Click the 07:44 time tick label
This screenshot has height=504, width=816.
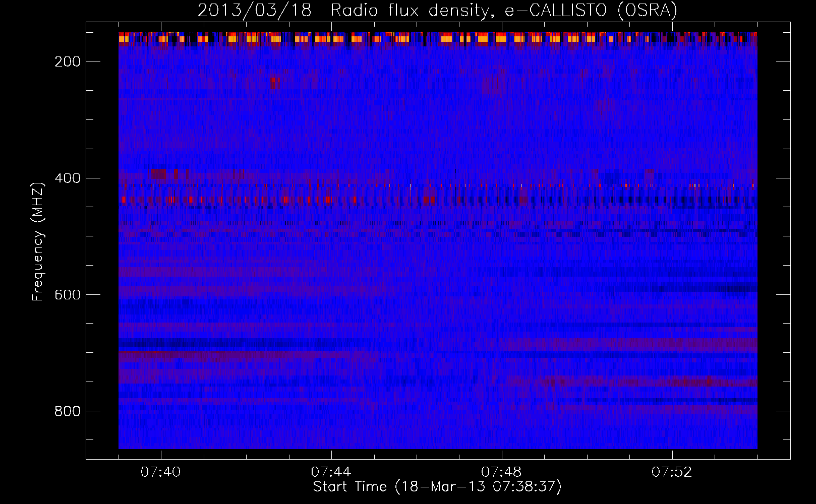(x=331, y=472)
